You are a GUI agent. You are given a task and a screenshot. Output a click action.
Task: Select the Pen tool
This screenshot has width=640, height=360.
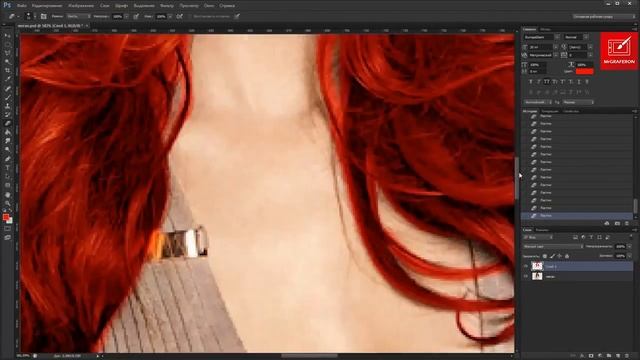pyautogui.click(x=7, y=159)
